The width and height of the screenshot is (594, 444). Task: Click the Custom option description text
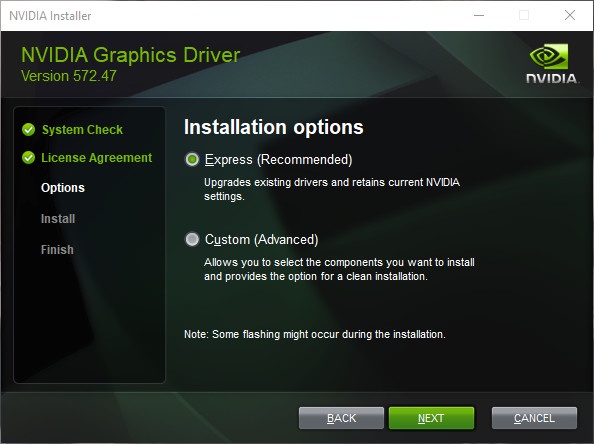tap(339, 269)
